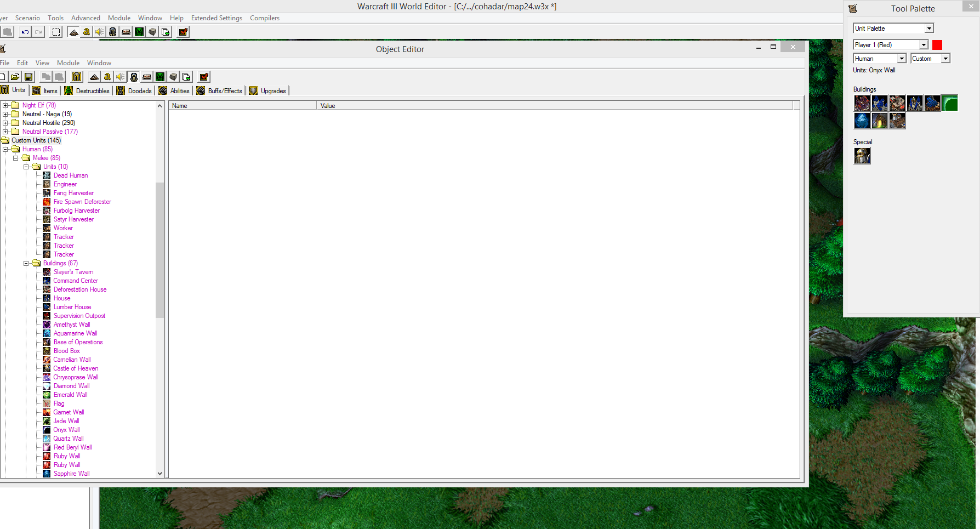Click the copy icon in Object Editor toolbar
This screenshot has height=529, width=980.
pyautogui.click(x=46, y=77)
